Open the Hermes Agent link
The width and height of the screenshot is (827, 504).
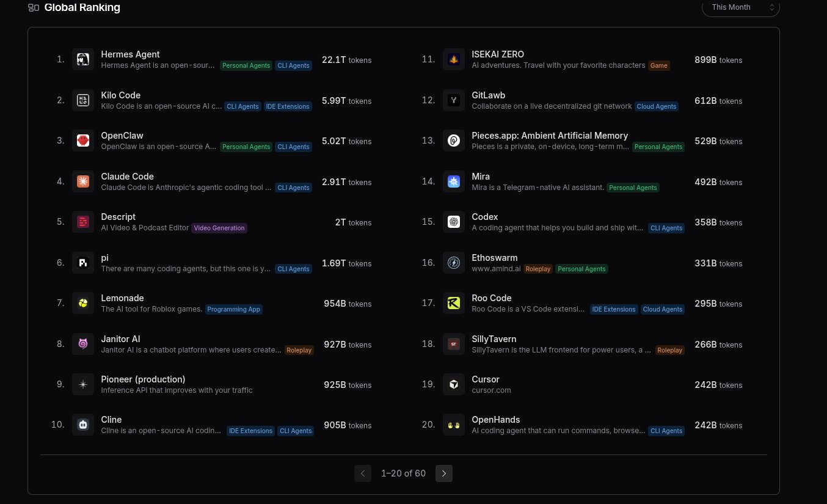[130, 54]
